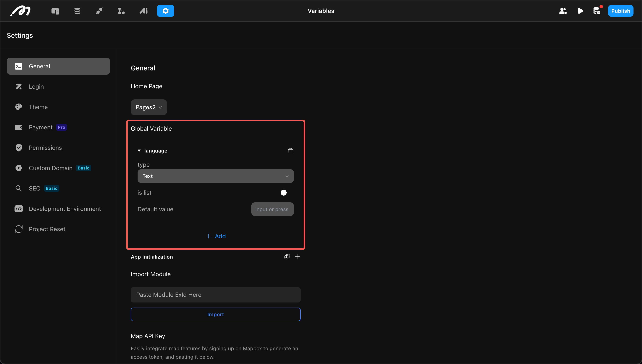Open Project Reset settings section

coord(58,229)
